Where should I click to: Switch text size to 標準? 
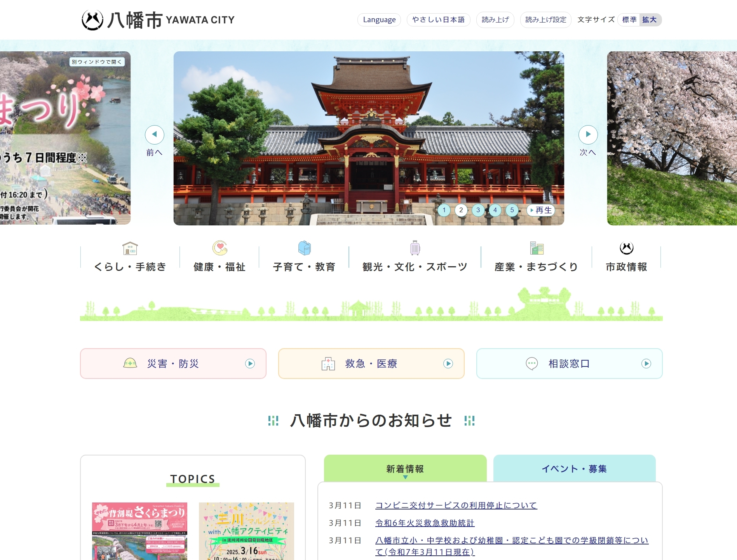pyautogui.click(x=629, y=19)
